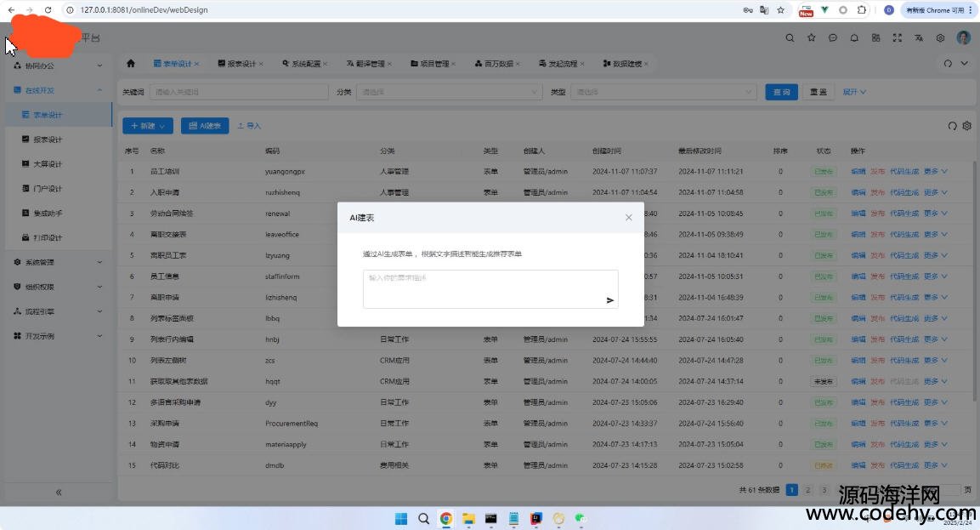Expand the 系统管理 sidebar menu

[x=56, y=263]
